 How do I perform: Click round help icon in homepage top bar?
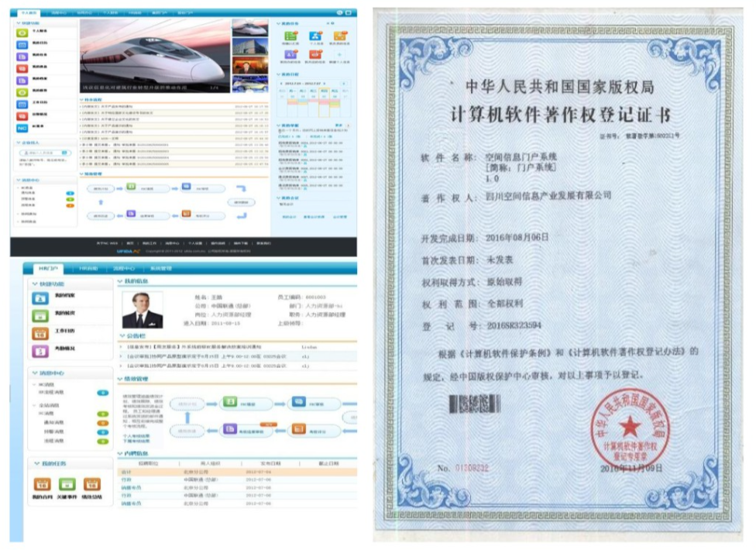tap(339, 12)
